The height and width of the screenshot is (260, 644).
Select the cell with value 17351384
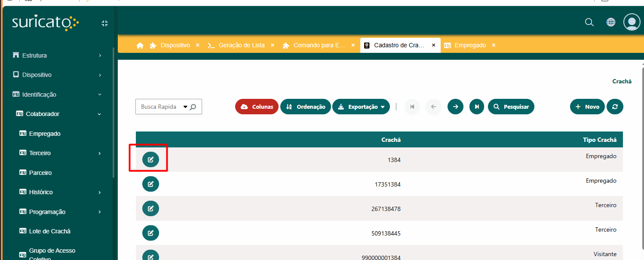click(x=387, y=184)
